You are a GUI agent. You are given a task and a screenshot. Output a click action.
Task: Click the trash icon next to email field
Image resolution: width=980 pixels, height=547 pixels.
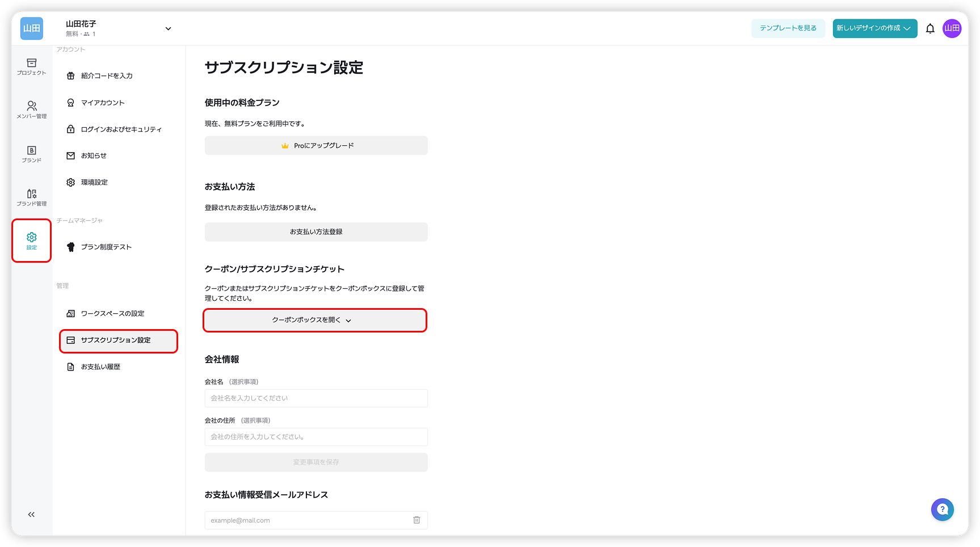tap(417, 520)
